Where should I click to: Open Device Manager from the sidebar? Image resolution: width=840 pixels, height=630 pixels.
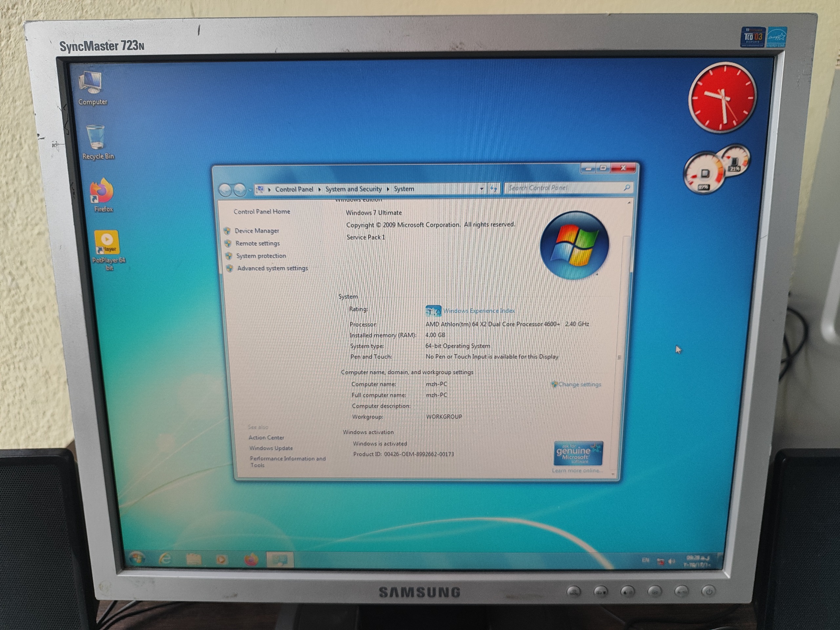click(x=257, y=231)
